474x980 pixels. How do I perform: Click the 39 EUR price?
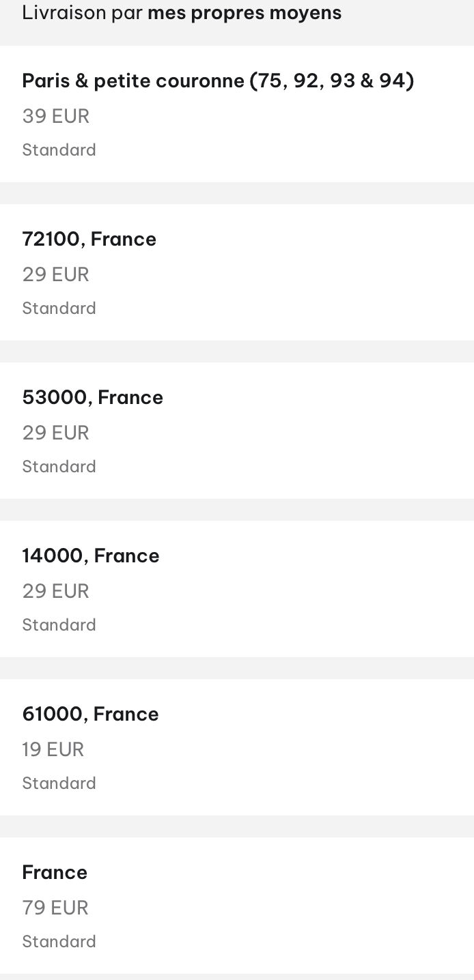56,116
